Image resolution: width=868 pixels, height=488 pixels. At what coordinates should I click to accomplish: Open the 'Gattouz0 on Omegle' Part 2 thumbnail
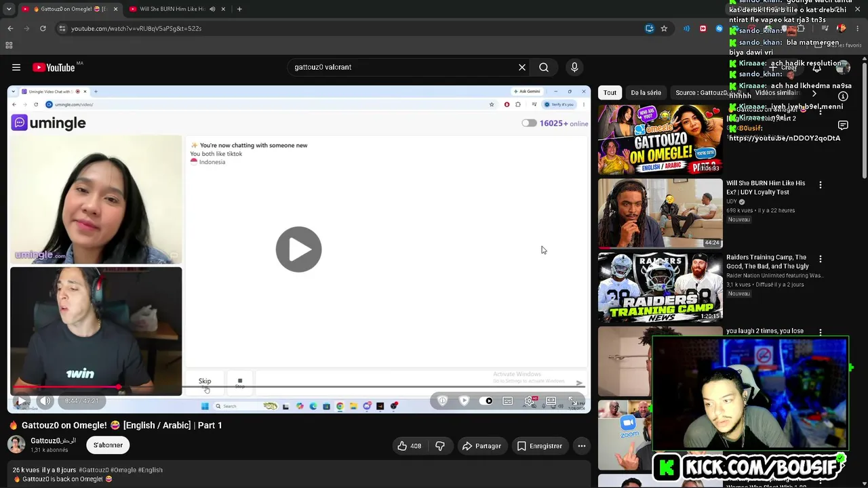660,140
